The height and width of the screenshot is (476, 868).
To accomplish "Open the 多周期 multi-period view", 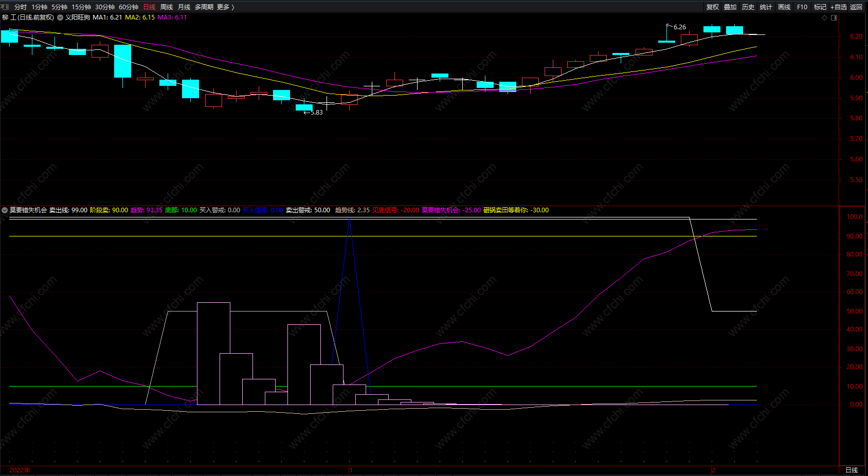I will tap(204, 7).
